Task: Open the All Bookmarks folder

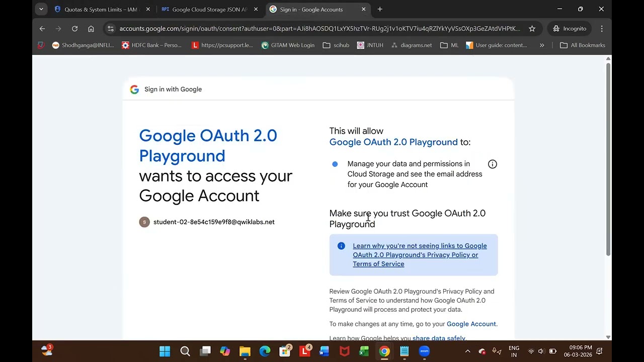Action: click(582, 45)
